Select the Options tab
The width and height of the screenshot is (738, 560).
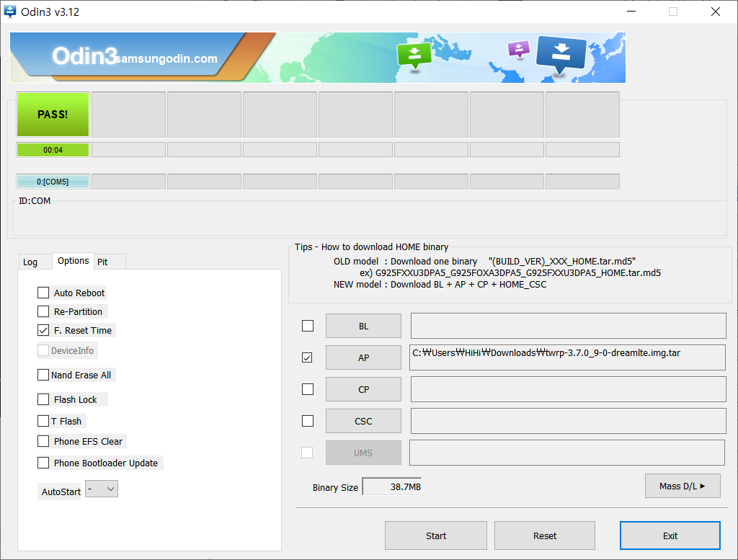[x=73, y=261]
